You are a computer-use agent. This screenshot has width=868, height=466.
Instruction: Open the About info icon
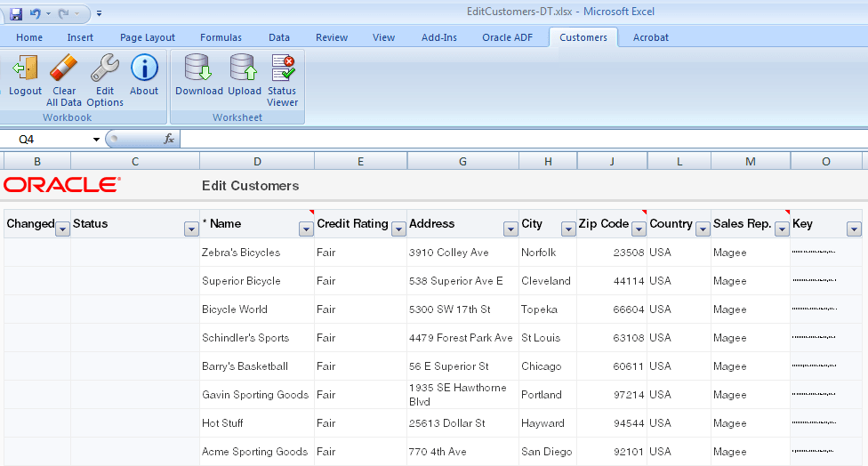[144, 68]
